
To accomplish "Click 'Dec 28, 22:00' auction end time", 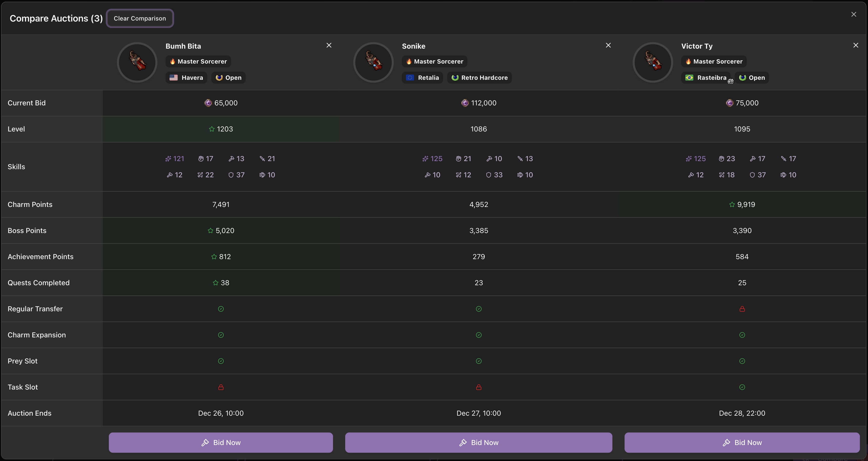I will (x=742, y=413).
